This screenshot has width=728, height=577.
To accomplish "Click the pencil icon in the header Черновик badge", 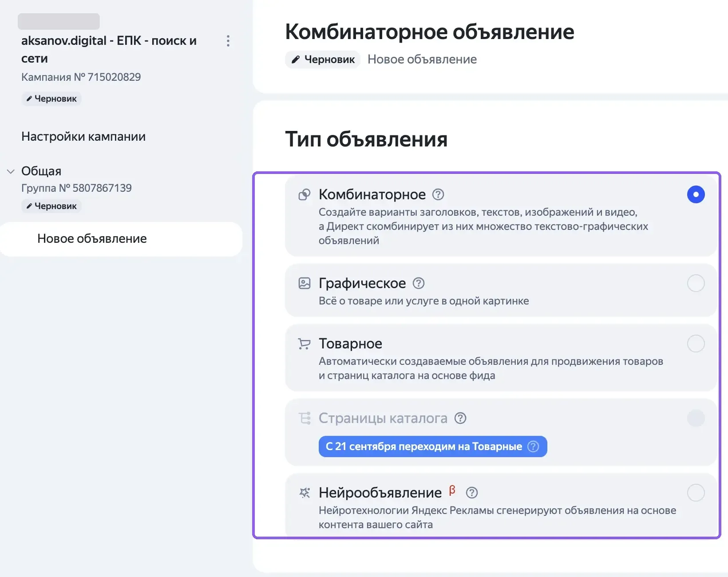I will pyautogui.click(x=296, y=59).
